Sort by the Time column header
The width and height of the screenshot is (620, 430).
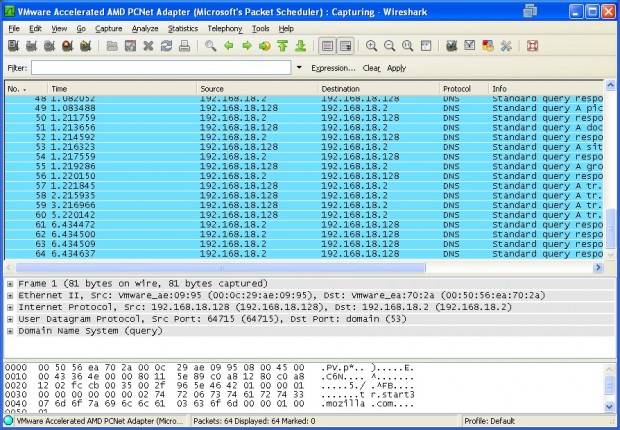coord(122,89)
